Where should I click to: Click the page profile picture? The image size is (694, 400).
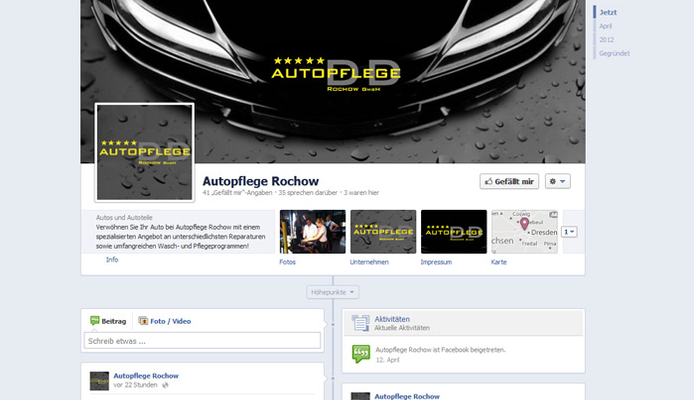(x=145, y=152)
